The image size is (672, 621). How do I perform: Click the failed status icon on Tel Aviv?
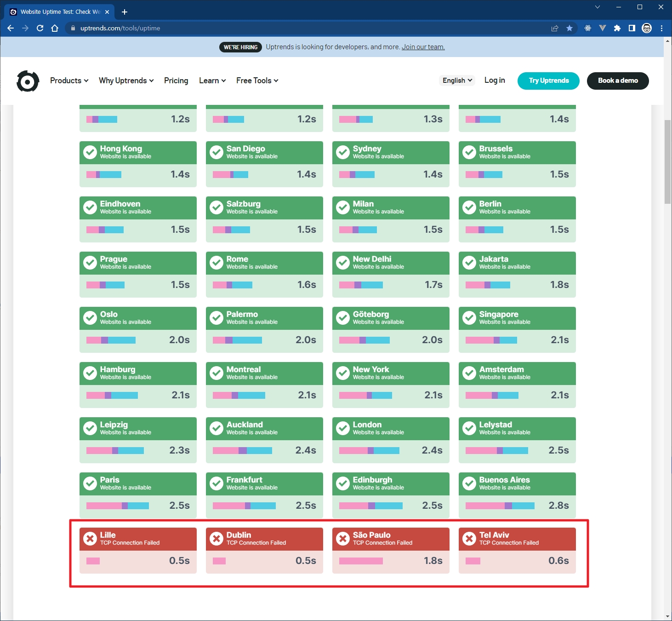coord(469,538)
